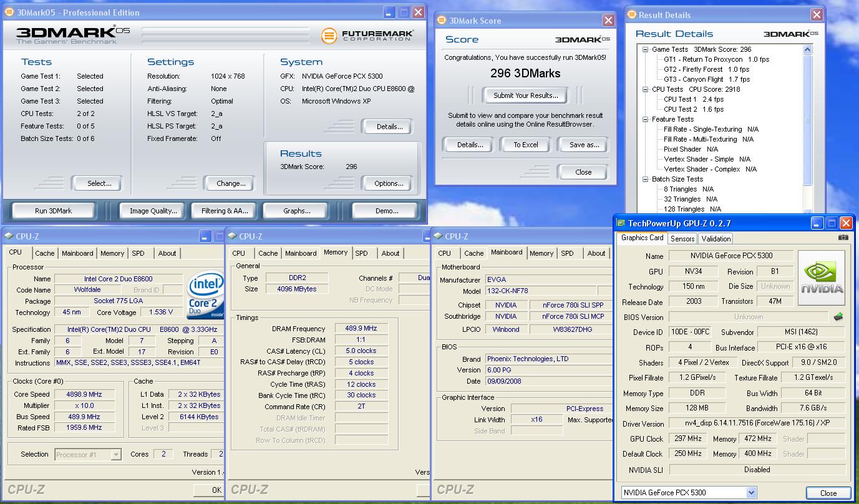This screenshot has height=504, width=859.
Task: Click the CPU-Z Mainboard window title icon
Action: pyautogui.click(x=437, y=236)
